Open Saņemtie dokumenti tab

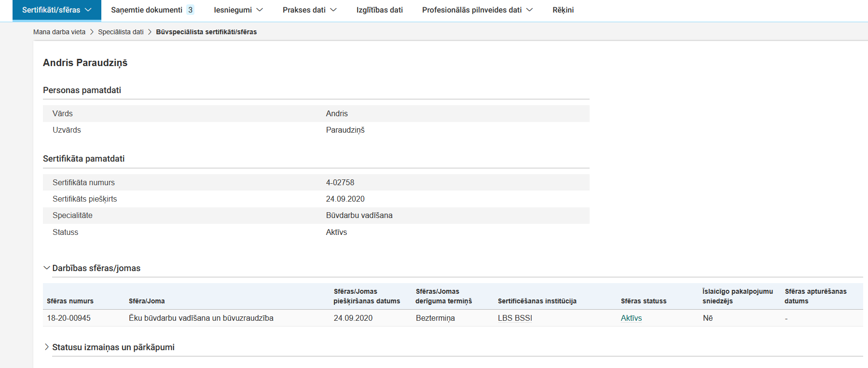coord(147,10)
